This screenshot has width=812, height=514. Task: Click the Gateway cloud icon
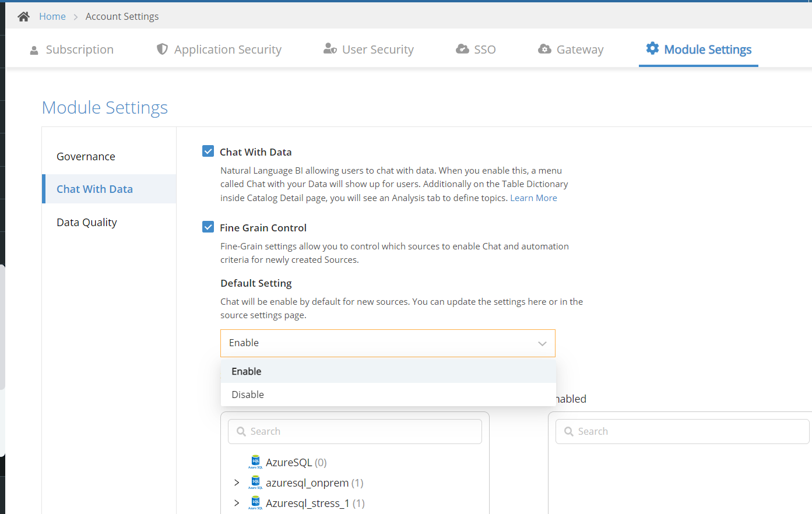(x=544, y=49)
